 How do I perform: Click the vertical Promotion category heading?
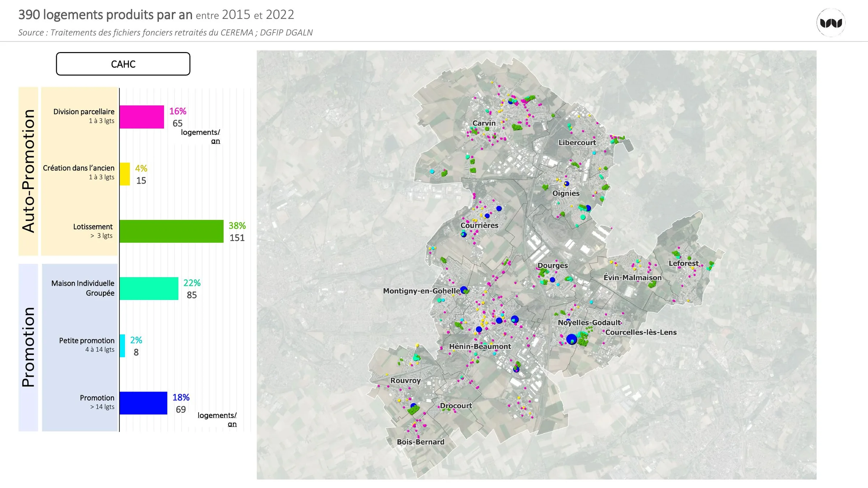point(28,347)
